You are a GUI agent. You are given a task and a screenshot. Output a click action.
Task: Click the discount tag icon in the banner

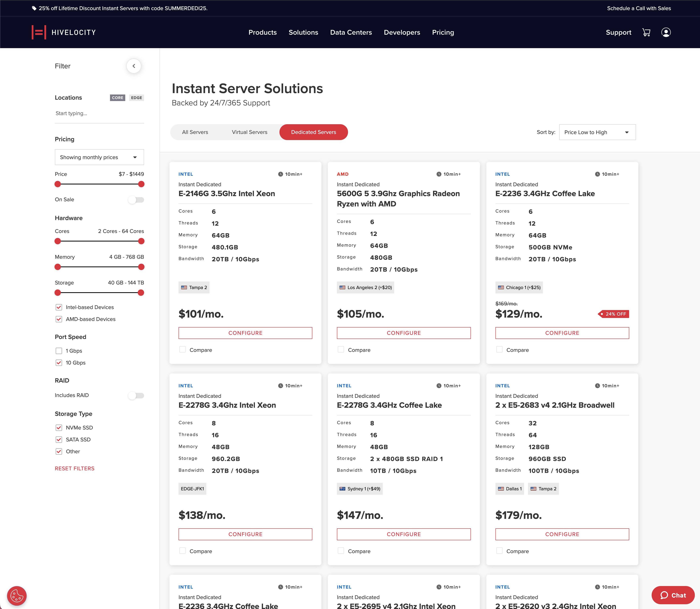click(x=34, y=8)
